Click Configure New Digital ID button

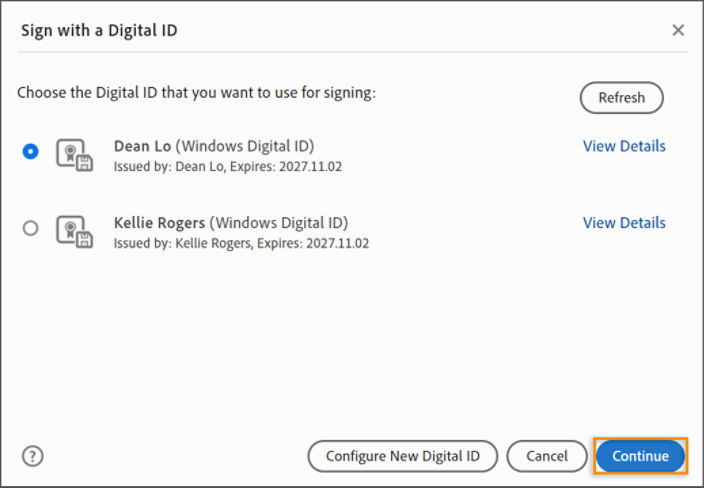point(403,456)
